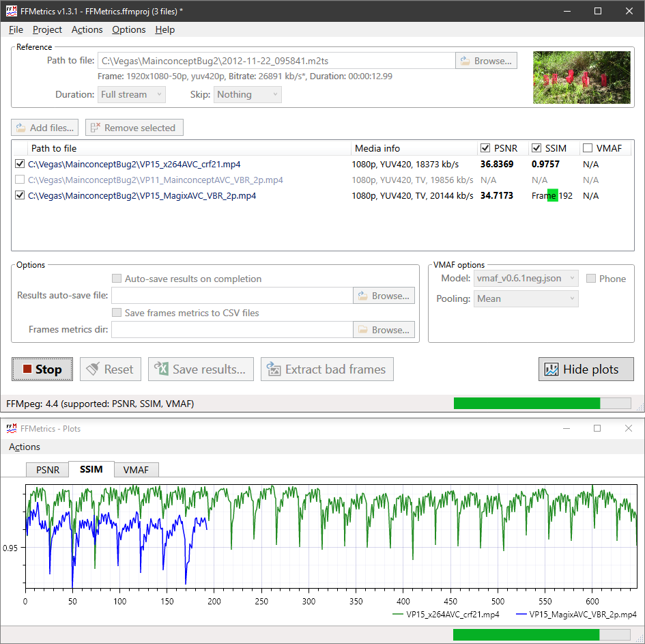Click the FFMpeg 4.4 status bar text

click(100, 404)
